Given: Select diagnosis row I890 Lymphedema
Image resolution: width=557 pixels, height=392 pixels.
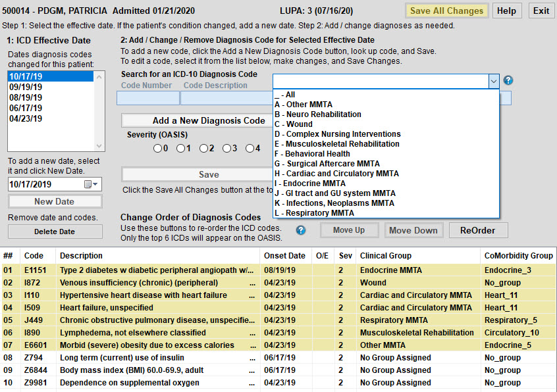Looking at the screenshot, I should pos(278,333).
